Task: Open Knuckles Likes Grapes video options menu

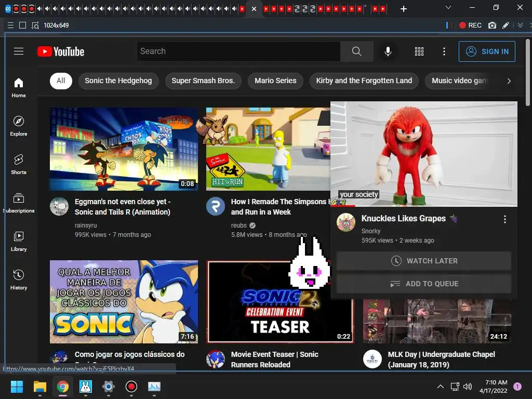Action: (505, 219)
